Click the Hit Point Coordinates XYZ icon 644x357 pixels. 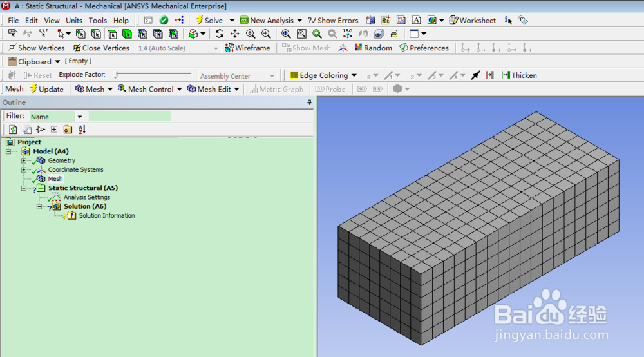(43, 34)
